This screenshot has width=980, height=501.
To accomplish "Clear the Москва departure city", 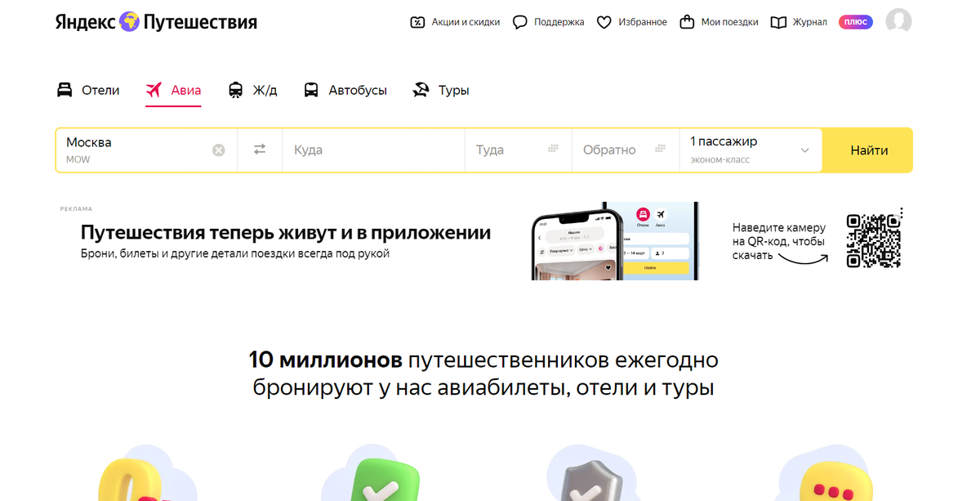I will (x=219, y=150).
